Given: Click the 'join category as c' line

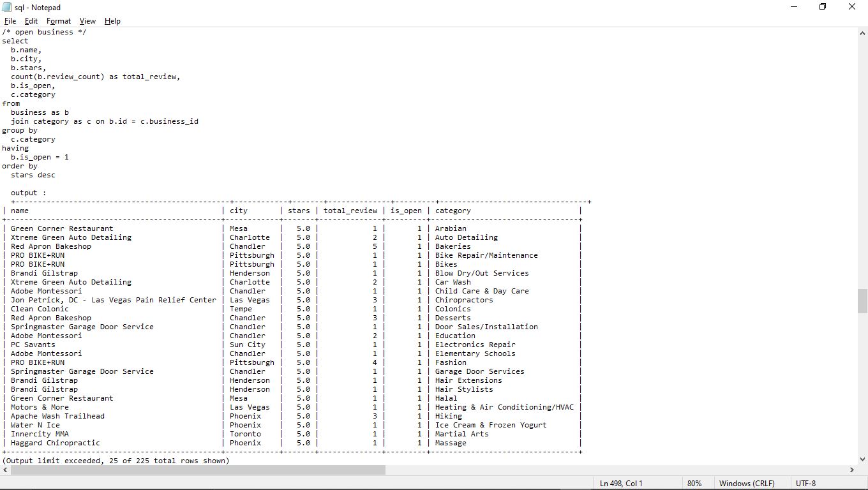Looking at the screenshot, I should [105, 121].
